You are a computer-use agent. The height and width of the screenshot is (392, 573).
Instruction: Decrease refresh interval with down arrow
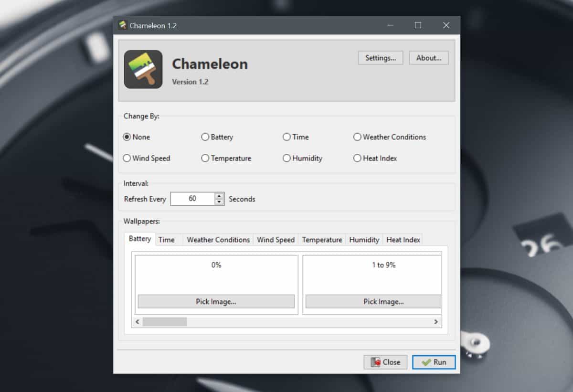click(x=219, y=202)
